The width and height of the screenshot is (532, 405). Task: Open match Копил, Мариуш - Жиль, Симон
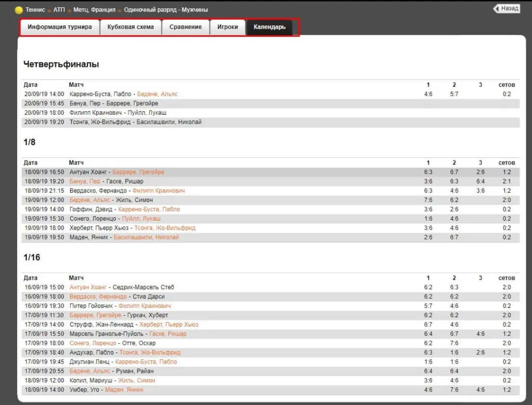pyautogui.click(x=112, y=381)
